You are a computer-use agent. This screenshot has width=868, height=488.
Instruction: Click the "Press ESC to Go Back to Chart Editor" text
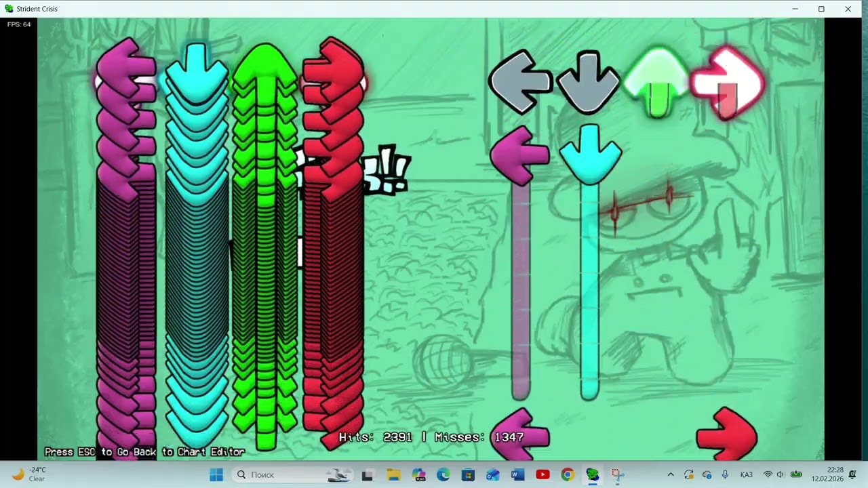tap(144, 451)
